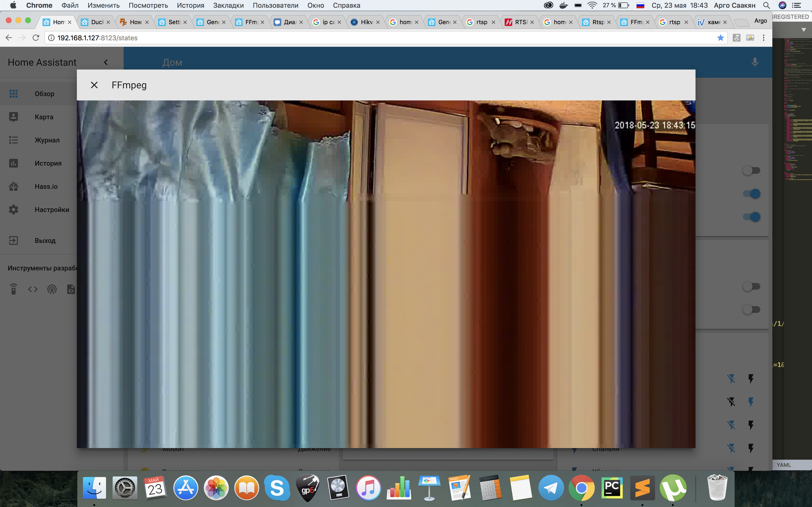
Task: Click Выход logout link in sidebar
Action: point(45,240)
